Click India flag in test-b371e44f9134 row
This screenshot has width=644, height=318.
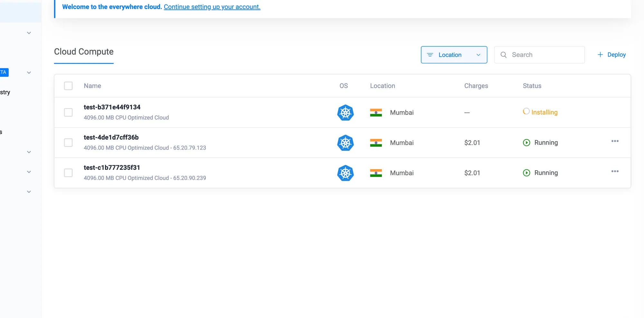click(376, 113)
